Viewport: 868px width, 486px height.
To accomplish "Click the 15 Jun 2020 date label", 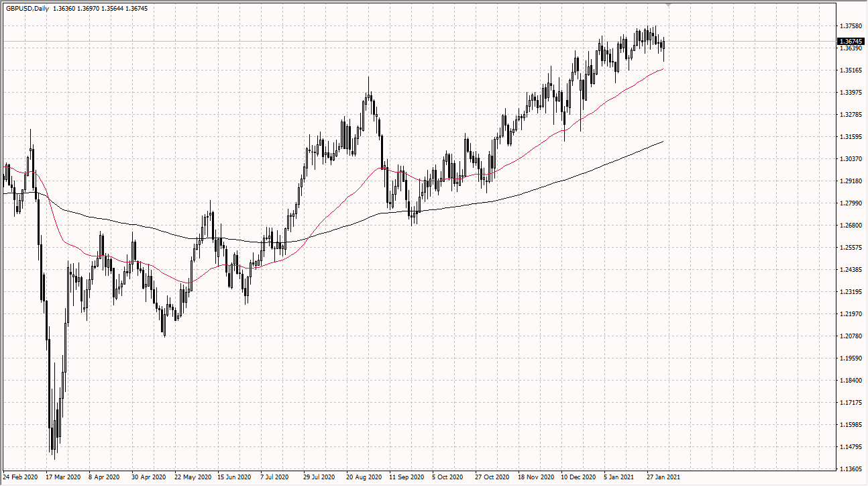I will (234, 477).
